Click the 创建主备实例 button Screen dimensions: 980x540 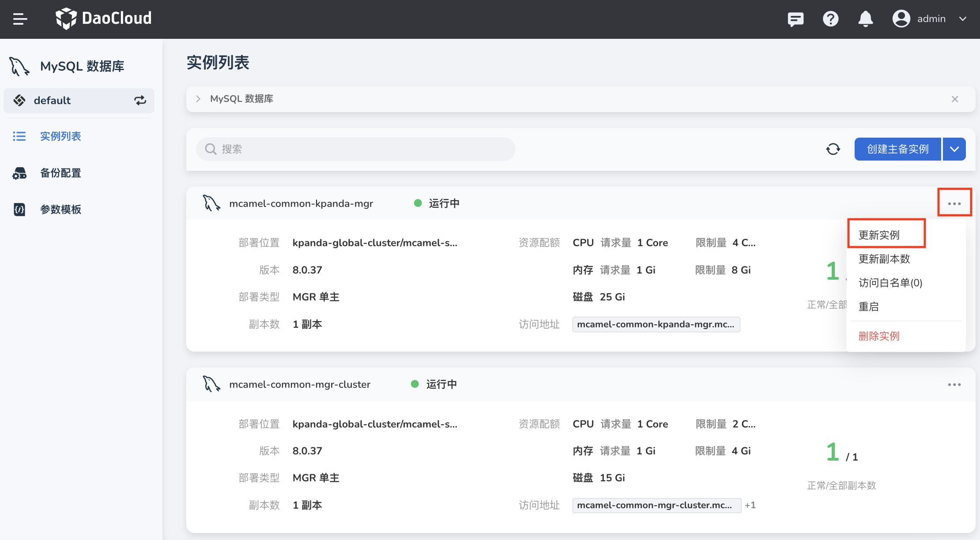[897, 149]
